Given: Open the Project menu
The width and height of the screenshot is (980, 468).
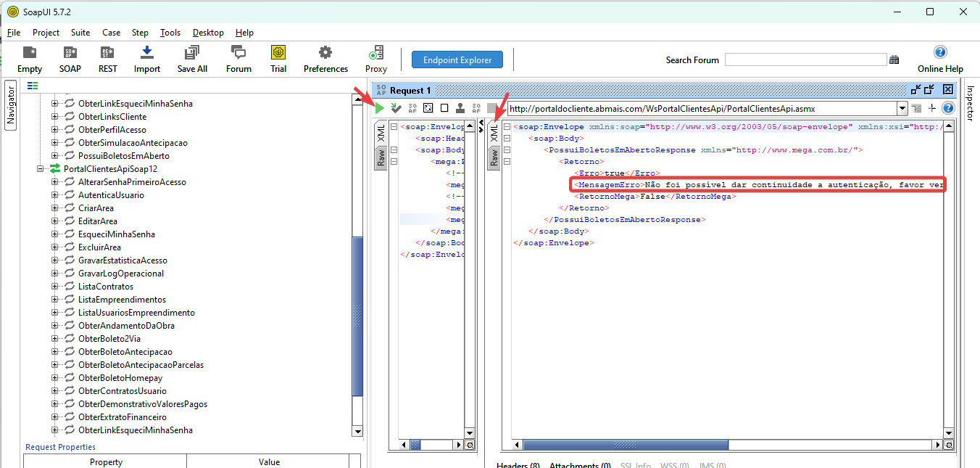Looking at the screenshot, I should 46,33.
